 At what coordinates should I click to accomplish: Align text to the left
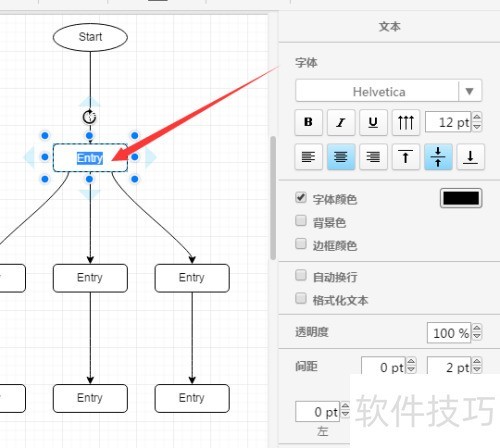(x=309, y=157)
